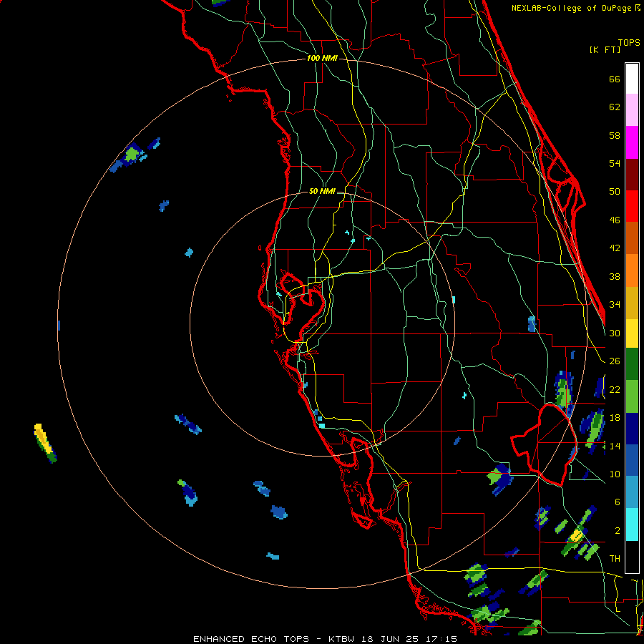Screen dimensions: 644x644
Task: Click the 46 legend value
Action: (615, 220)
